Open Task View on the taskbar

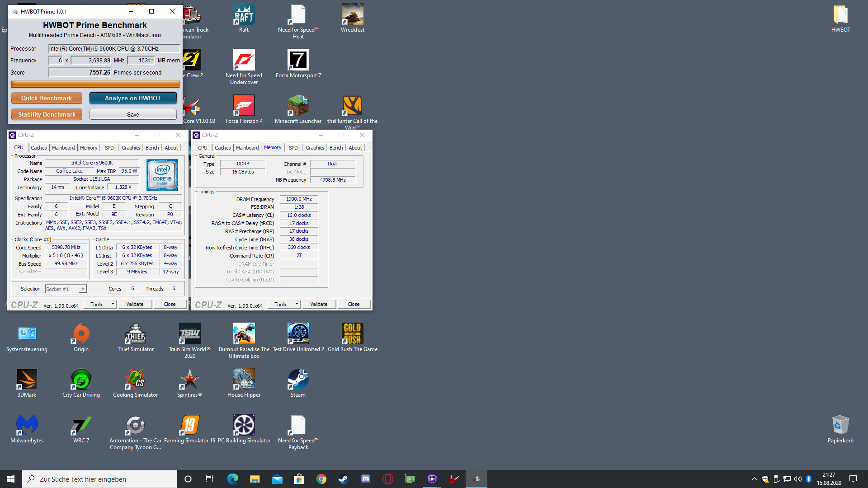[210, 479]
